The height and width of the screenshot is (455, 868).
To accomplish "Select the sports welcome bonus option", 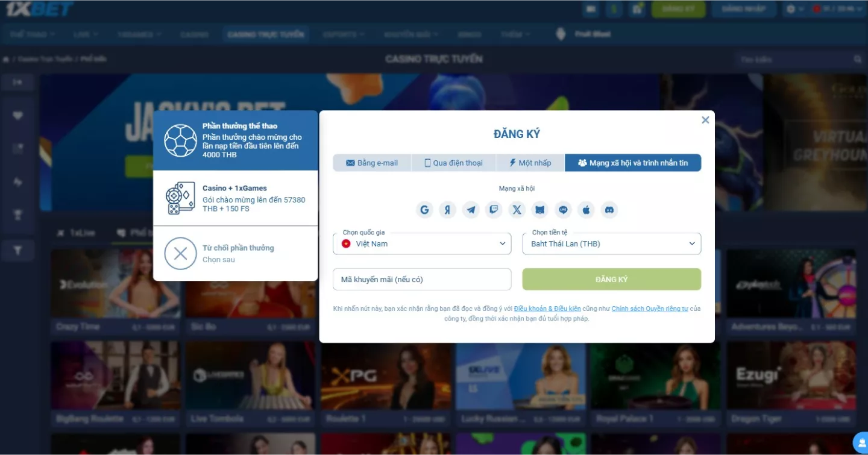I will 236,140.
